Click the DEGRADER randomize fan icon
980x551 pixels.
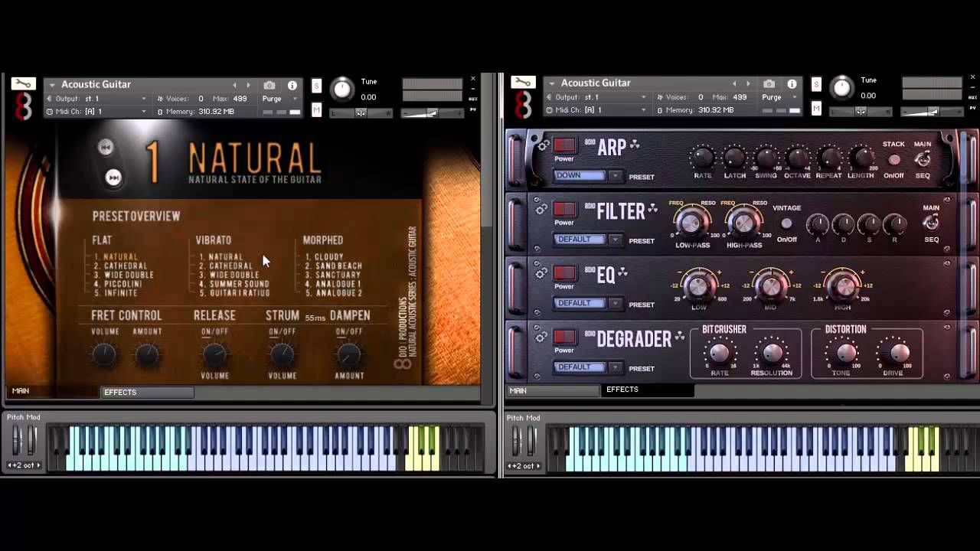679,336
